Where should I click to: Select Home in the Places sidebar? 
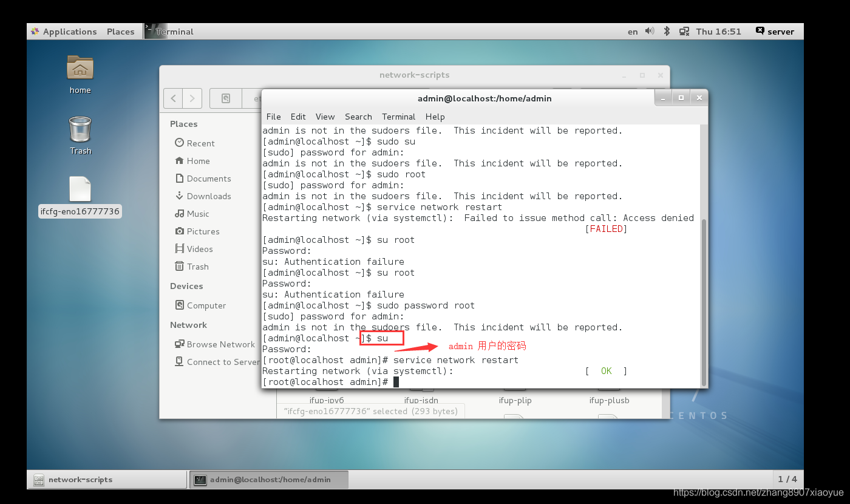[192, 161]
